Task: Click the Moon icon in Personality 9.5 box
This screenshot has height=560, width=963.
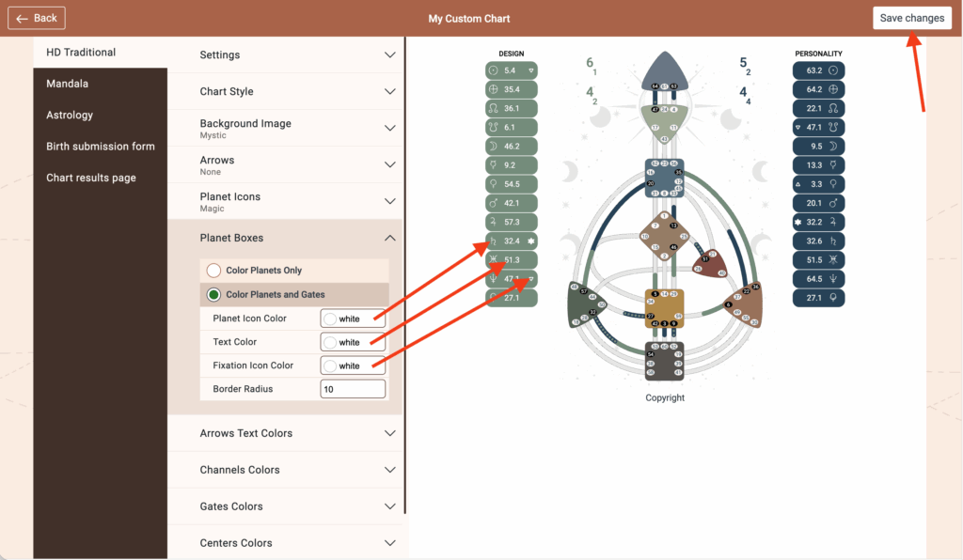Action: (831, 146)
